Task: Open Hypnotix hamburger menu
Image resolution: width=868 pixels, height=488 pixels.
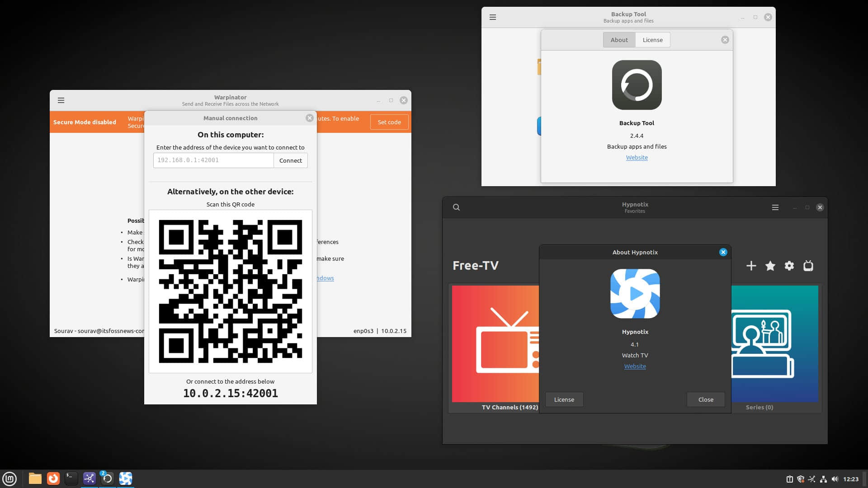Action: coord(775,207)
